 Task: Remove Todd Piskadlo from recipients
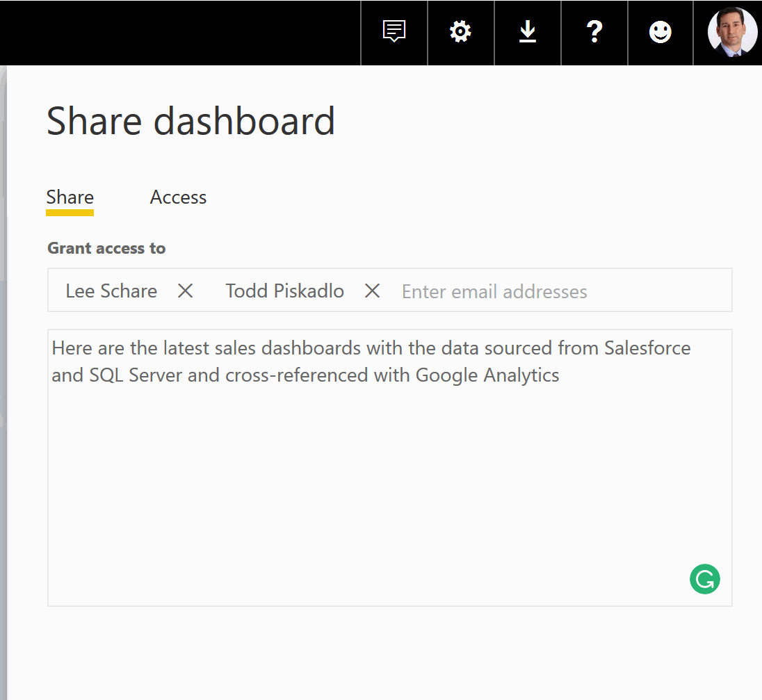click(373, 291)
